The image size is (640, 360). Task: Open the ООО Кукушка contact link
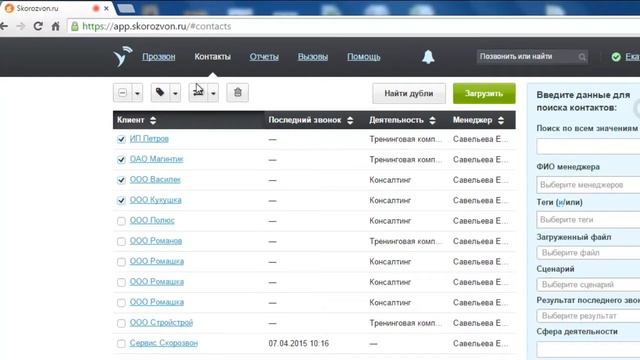(156, 200)
